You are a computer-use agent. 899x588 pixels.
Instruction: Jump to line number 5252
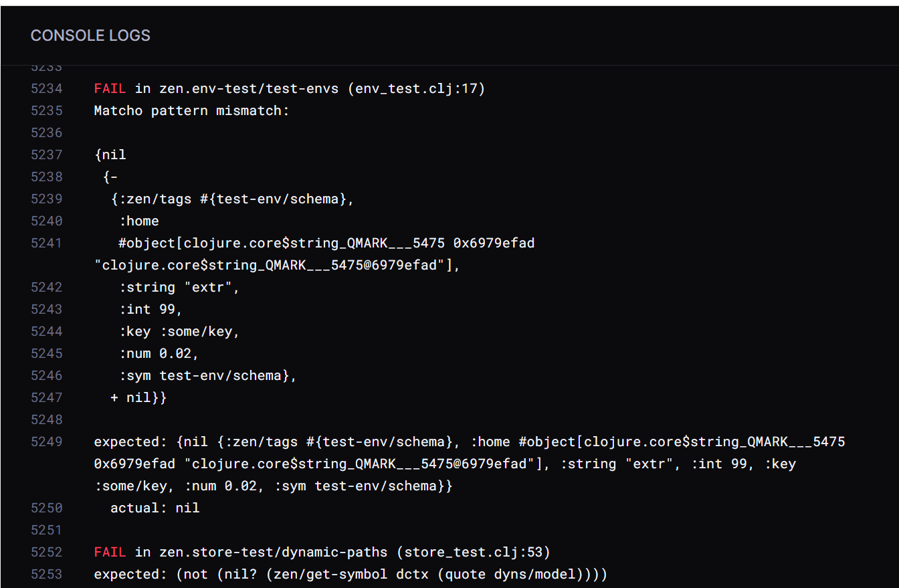(x=46, y=552)
